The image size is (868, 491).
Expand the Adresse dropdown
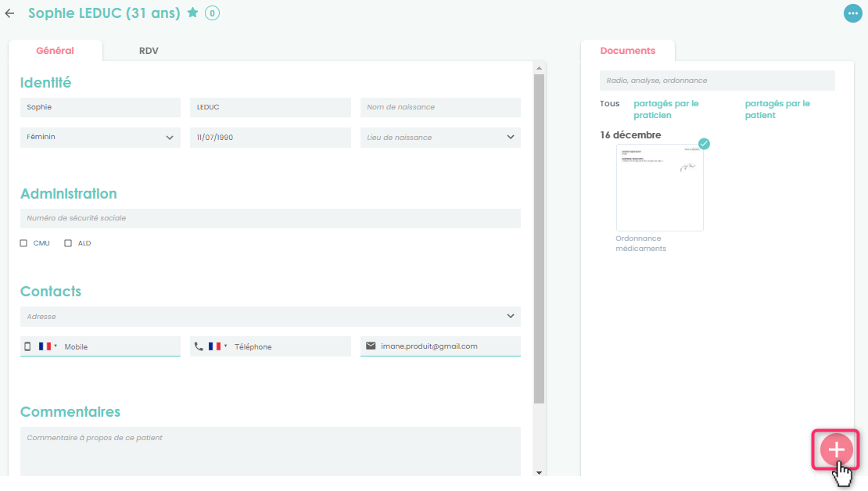pos(510,317)
